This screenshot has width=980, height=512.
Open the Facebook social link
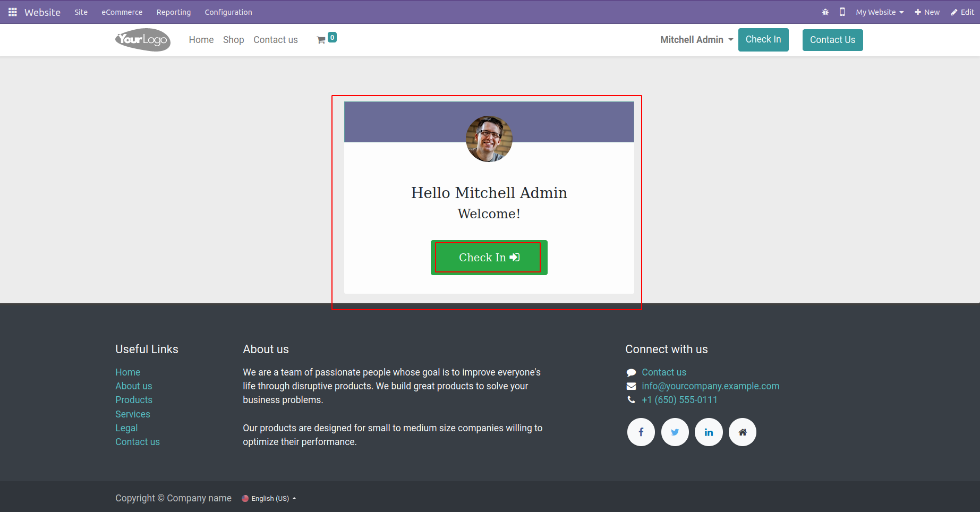point(641,432)
